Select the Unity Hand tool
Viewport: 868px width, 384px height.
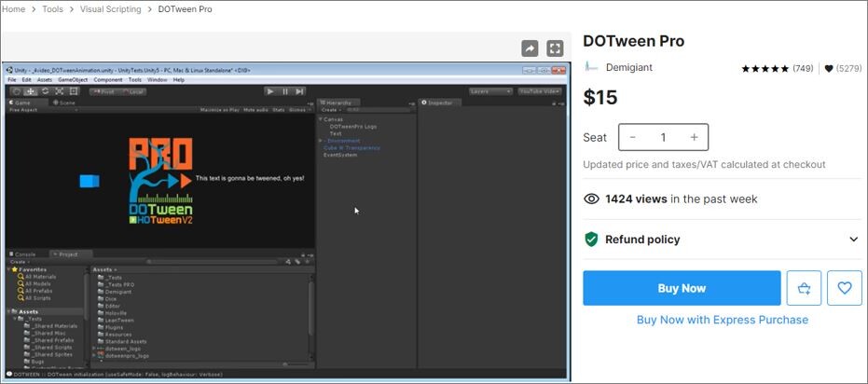pyautogui.click(x=17, y=91)
